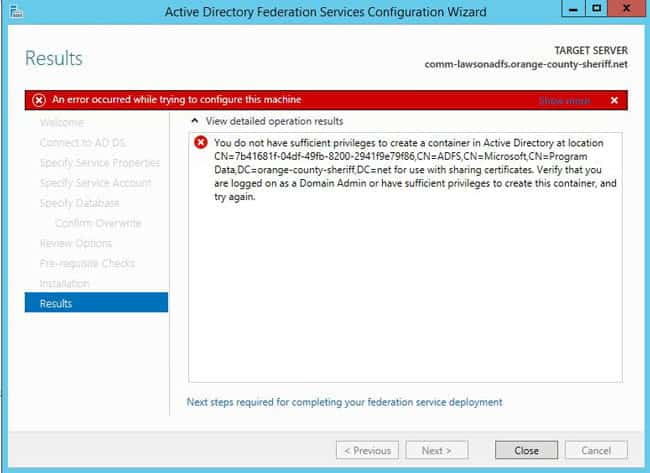Image resolution: width=650 pixels, height=473 pixels.
Task: Select the Specify Database step
Action: [x=80, y=203]
